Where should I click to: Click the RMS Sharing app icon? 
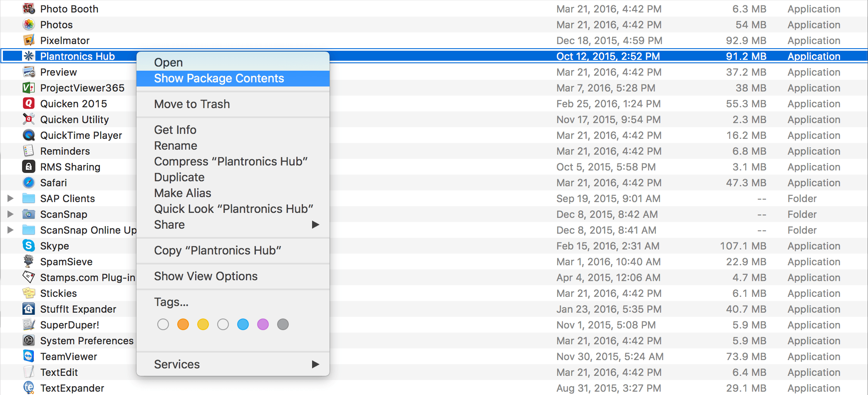point(29,167)
